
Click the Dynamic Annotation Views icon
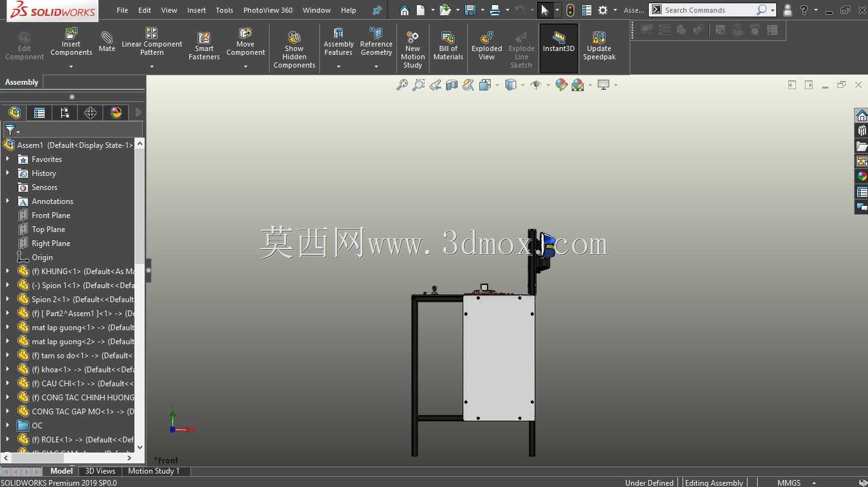tap(468, 85)
